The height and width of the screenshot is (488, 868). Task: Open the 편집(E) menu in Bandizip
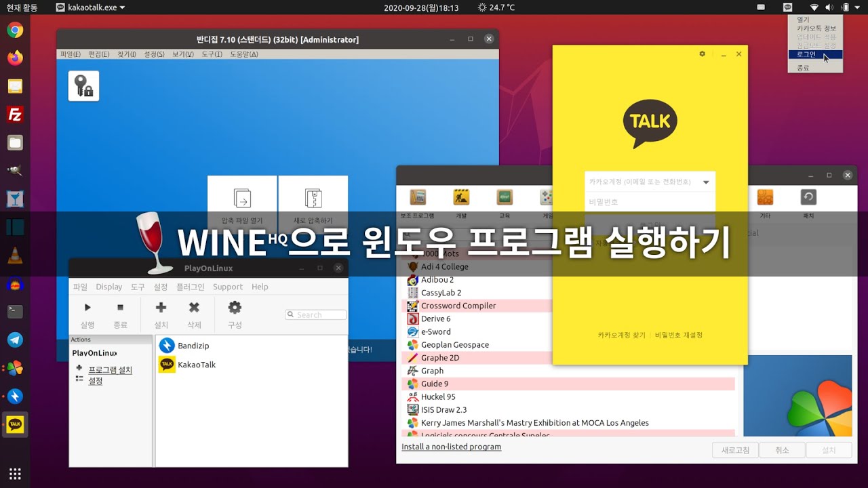coord(99,54)
